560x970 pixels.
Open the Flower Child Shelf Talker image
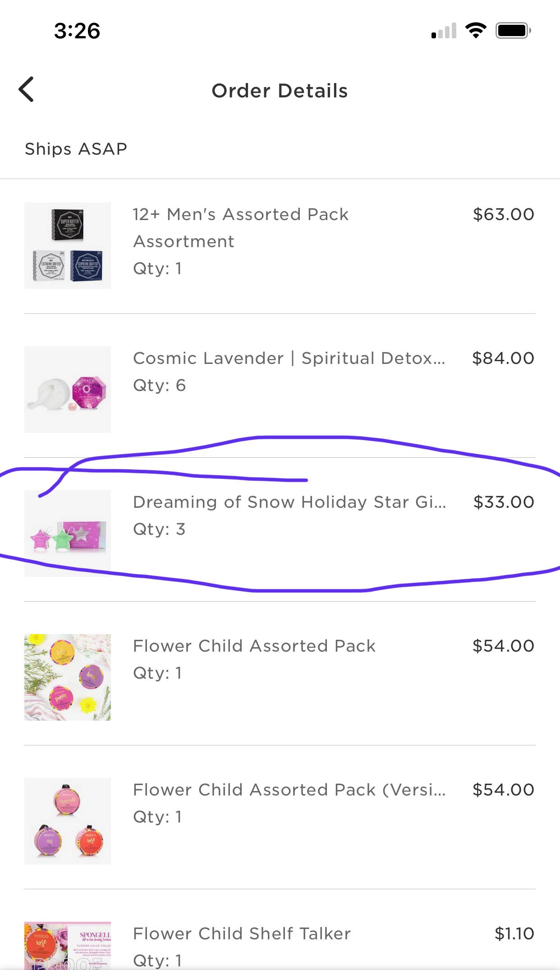(x=68, y=945)
